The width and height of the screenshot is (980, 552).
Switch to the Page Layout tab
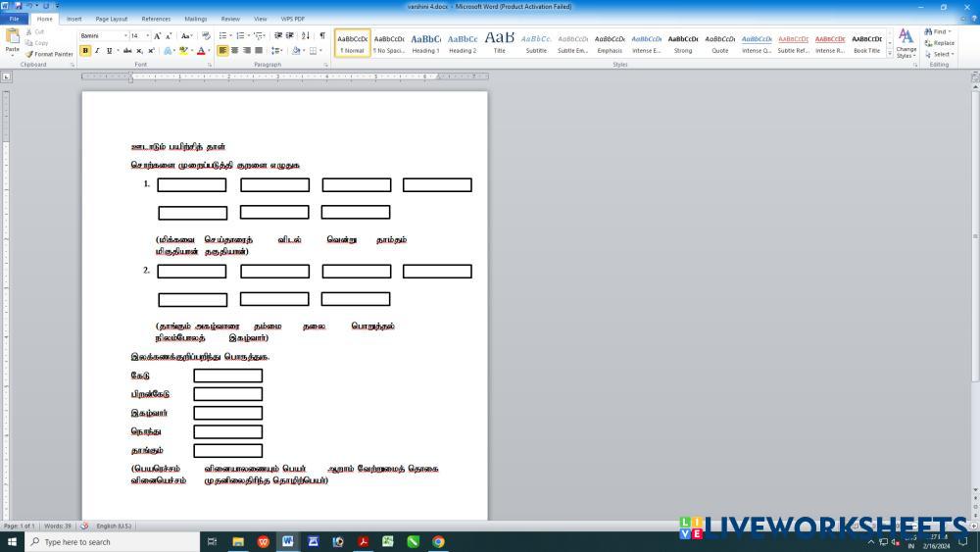point(111,19)
